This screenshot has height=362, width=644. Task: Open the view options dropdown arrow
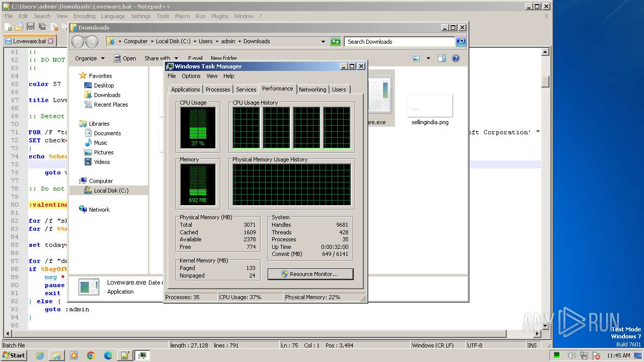pos(428,58)
